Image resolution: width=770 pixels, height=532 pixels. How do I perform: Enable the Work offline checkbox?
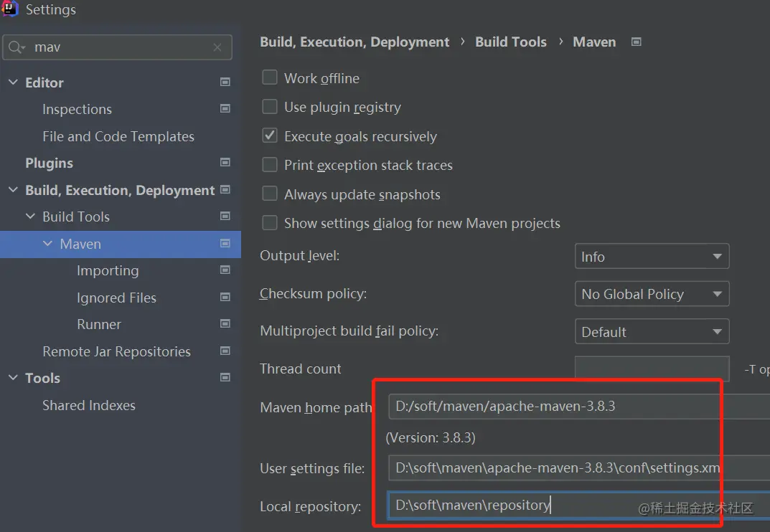tap(270, 77)
